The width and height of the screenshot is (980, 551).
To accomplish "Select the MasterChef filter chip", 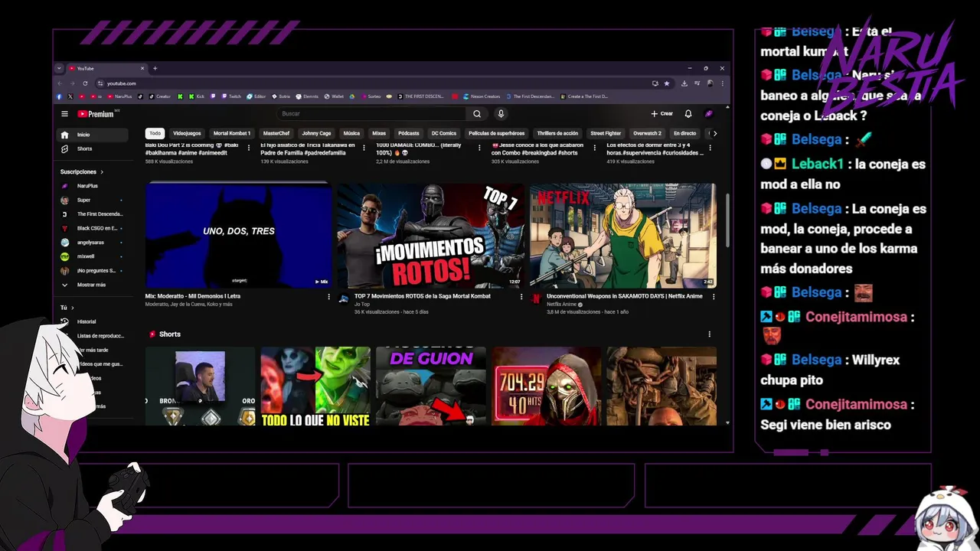I will pyautogui.click(x=276, y=133).
